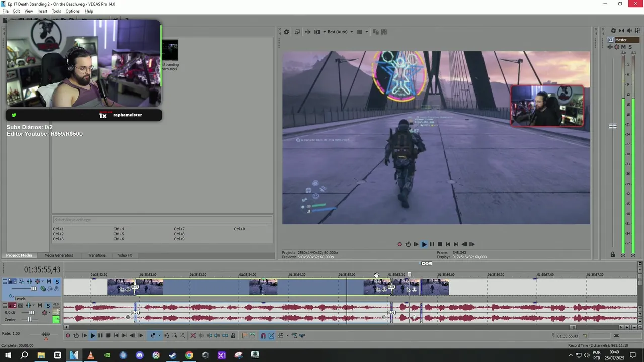Image resolution: width=644 pixels, height=362 pixels.
Task: Expand the Levels track expander
Action: pyautogui.click(x=13, y=297)
